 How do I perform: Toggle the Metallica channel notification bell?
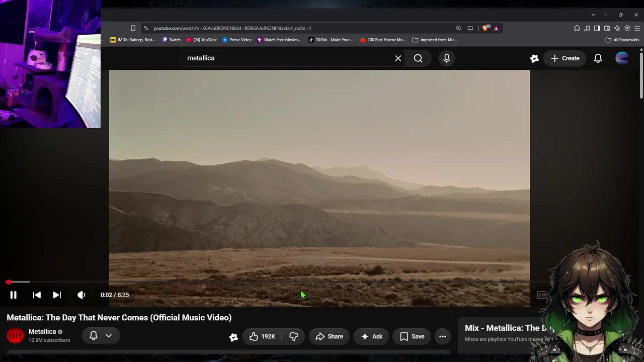point(94,335)
